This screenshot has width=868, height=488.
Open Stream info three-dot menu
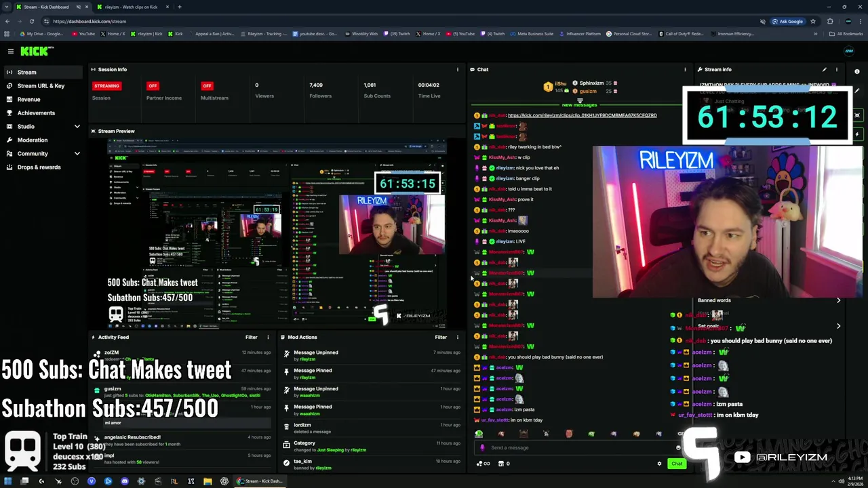tap(837, 69)
